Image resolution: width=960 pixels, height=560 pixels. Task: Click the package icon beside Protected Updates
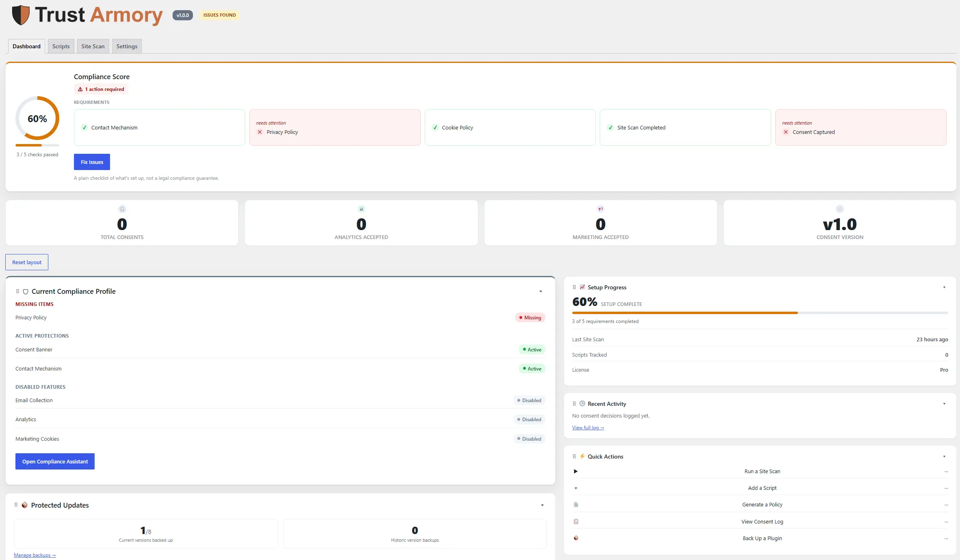pyautogui.click(x=25, y=505)
